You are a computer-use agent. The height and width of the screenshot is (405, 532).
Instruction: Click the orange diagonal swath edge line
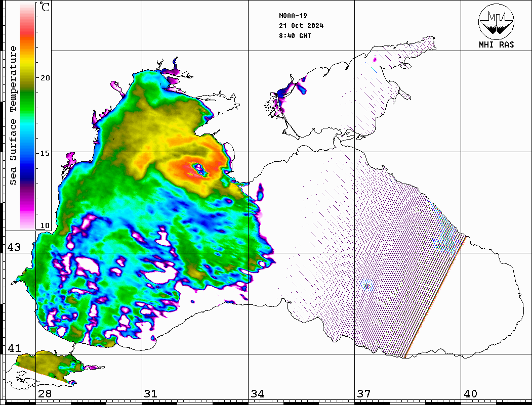click(436, 297)
